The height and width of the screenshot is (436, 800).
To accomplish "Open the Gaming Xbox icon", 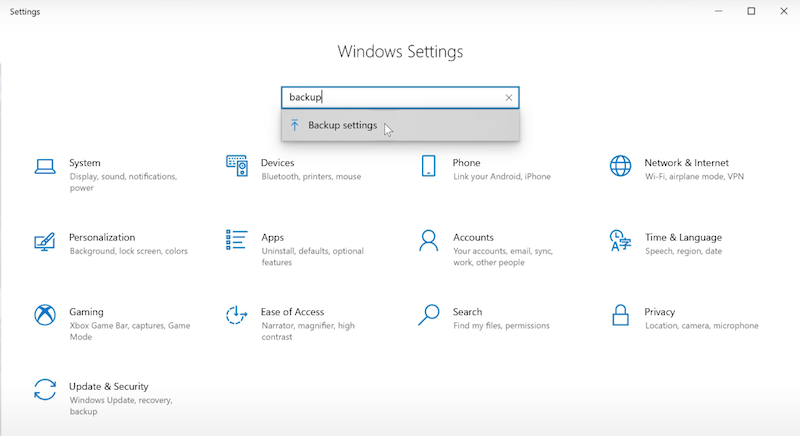I will [45, 315].
